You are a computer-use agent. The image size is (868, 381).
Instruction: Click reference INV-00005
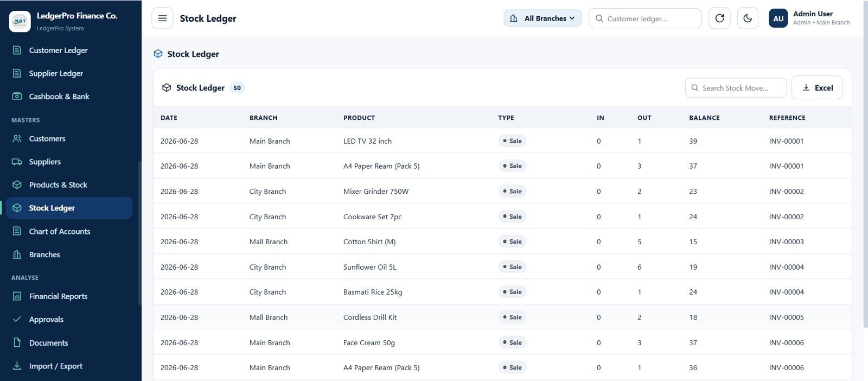tap(786, 317)
